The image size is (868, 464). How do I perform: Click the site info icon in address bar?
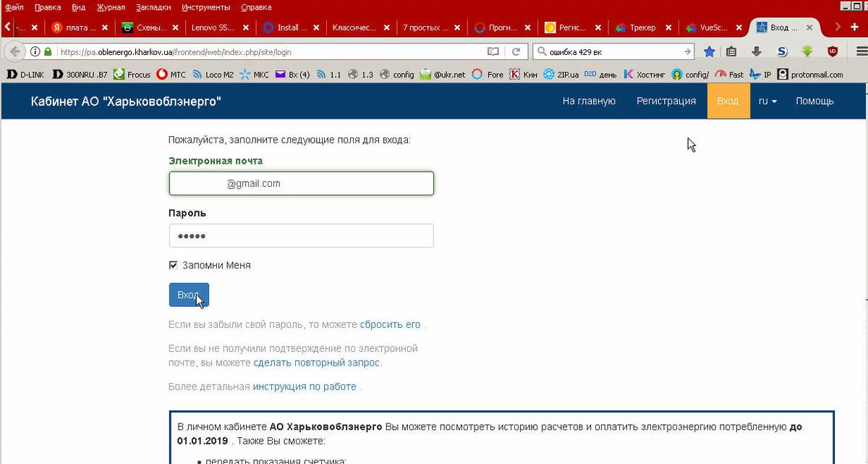pyautogui.click(x=35, y=52)
